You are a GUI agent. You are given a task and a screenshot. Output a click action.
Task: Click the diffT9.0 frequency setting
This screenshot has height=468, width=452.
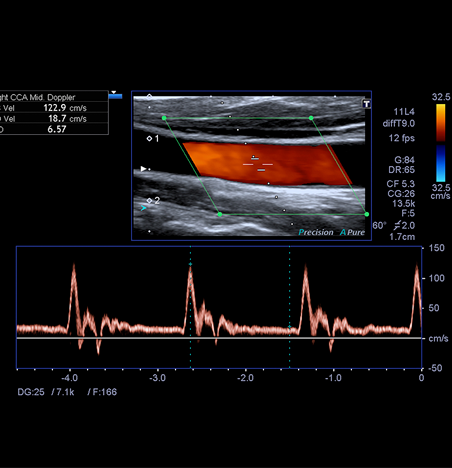tap(399, 124)
